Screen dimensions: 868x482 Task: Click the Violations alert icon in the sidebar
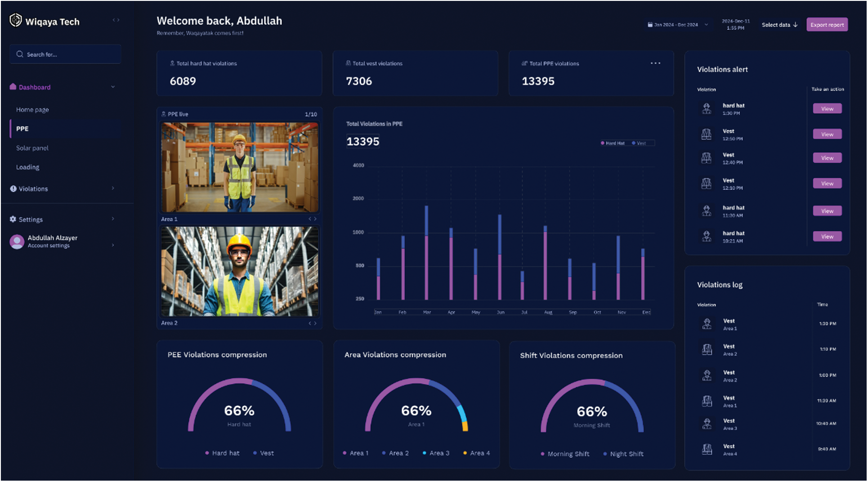pos(13,189)
